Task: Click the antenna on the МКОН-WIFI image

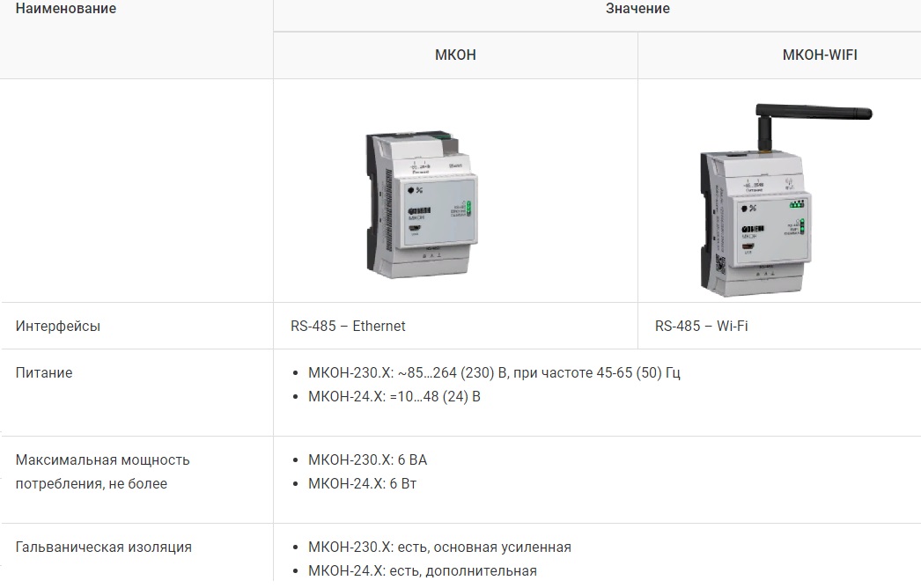Action: tap(814, 114)
